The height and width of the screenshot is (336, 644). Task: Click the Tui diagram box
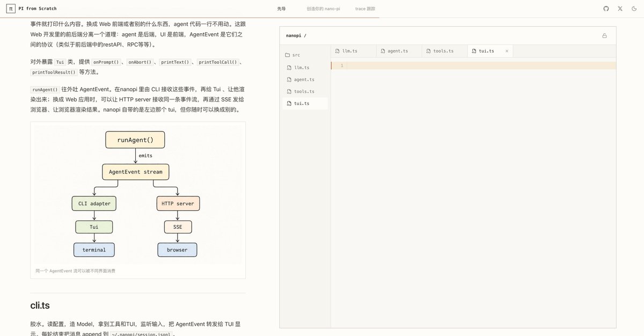pyautogui.click(x=94, y=227)
